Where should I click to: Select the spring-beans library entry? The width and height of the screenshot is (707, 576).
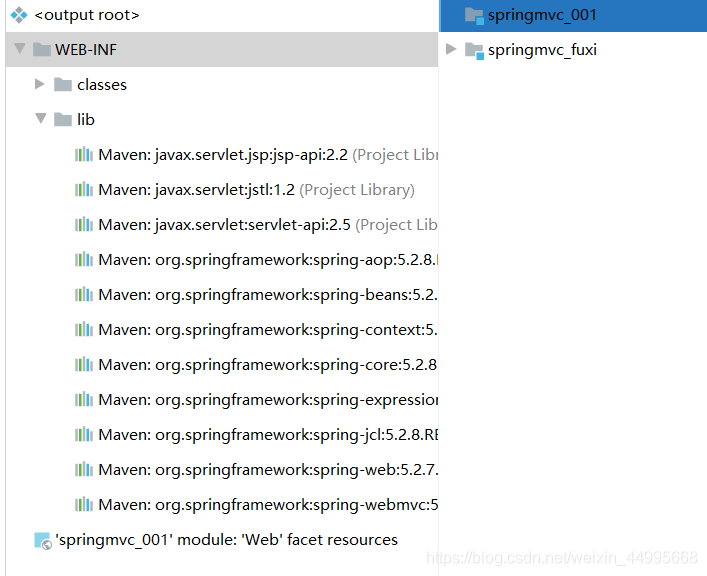[x=265, y=295]
